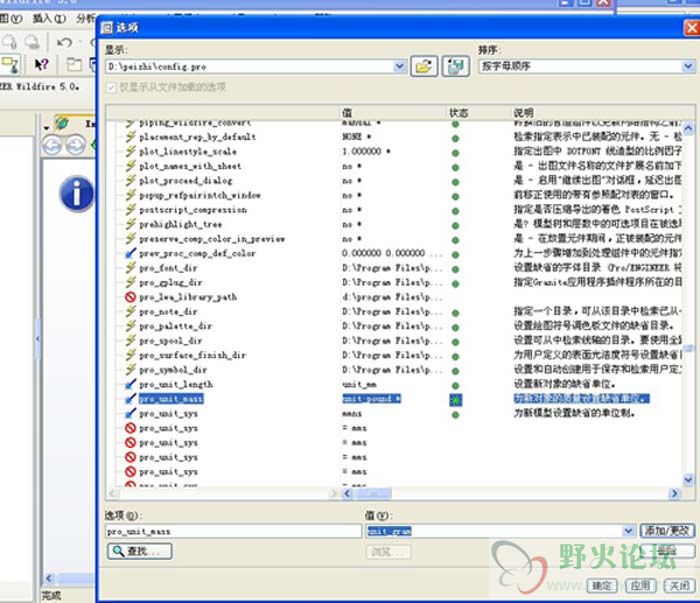
Task: Click small dropdown arrow left of browser tab
Action: click(x=46, y=128)
